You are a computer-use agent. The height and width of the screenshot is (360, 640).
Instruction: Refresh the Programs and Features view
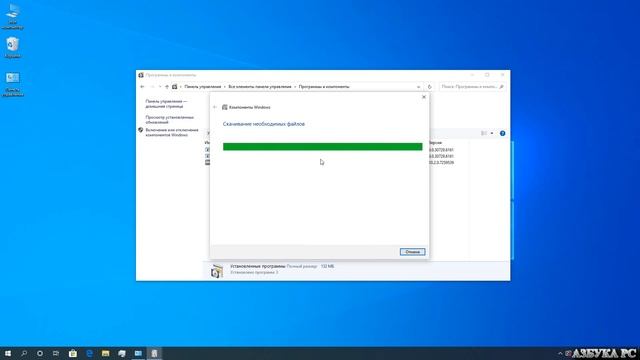click(429, 87)
